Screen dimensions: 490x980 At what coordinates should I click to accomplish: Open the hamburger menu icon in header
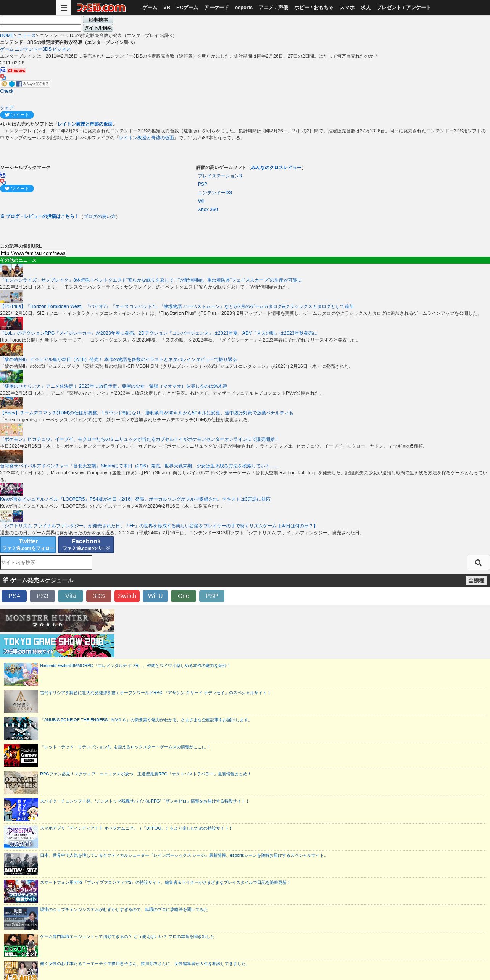click(64, 8)
